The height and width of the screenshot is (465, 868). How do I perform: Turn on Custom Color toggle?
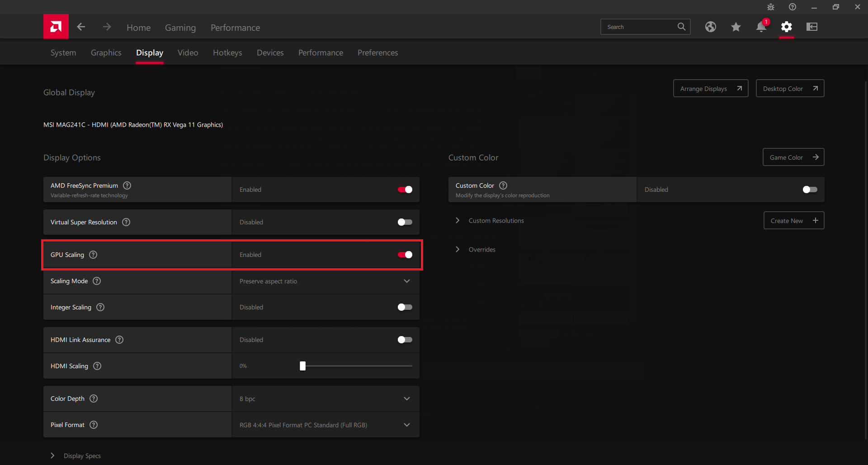pyautogui.click(x=810, y=190)
